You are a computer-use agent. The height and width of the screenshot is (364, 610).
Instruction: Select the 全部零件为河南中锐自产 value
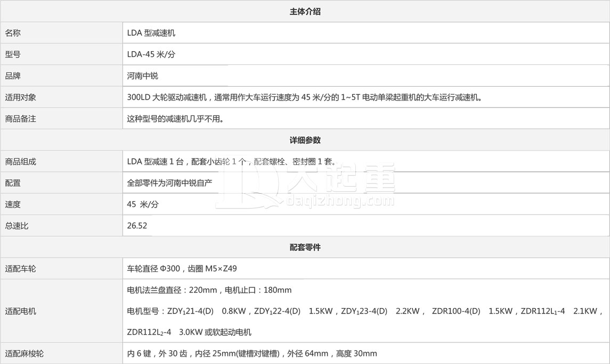169,183
